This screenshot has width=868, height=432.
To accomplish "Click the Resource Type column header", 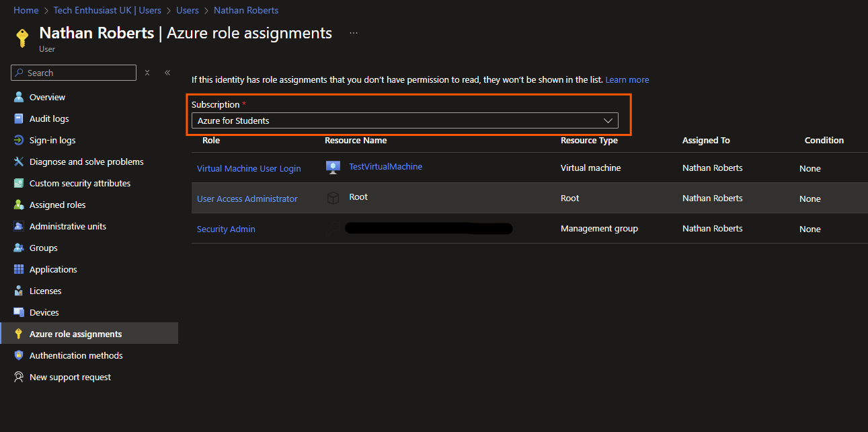I will click(589, 140).
